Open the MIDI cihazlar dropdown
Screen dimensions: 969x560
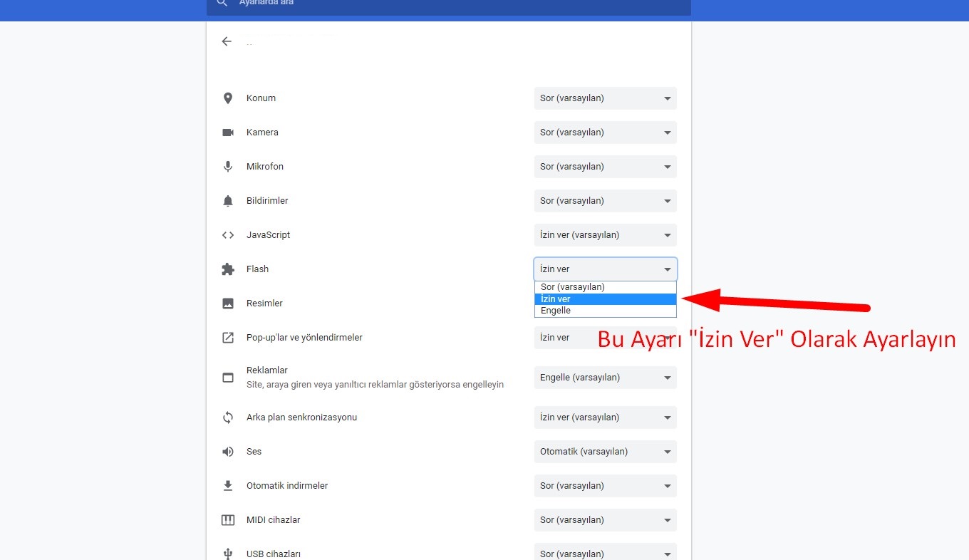pos(606,520)
